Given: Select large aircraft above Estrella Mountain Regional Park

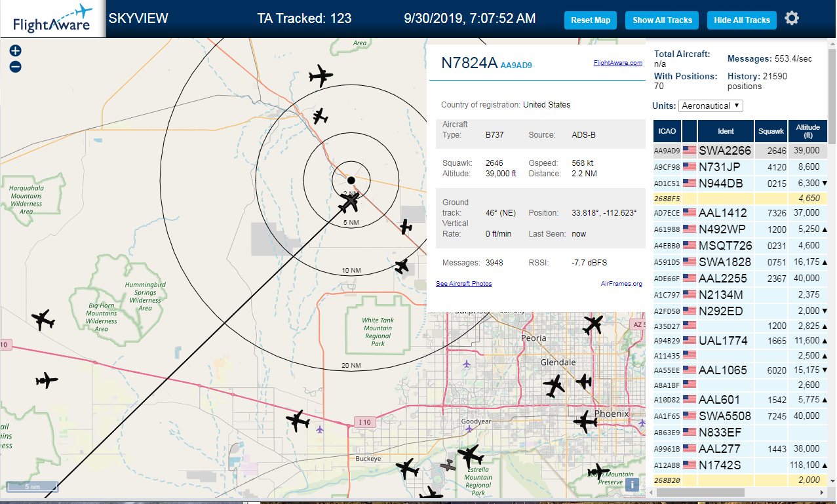Looking at the screenshot, I should pos(470,454).
